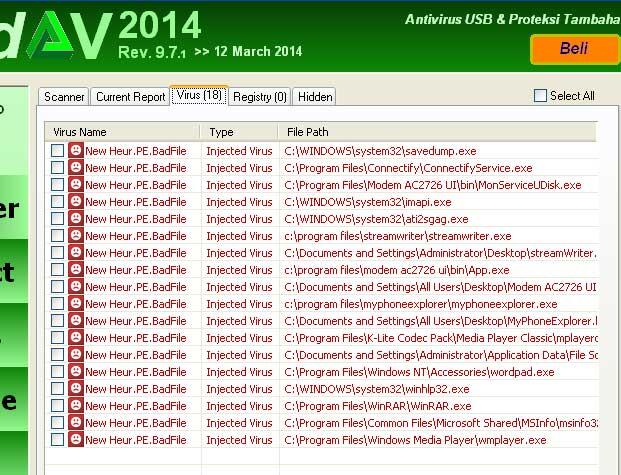Viewport: 621px width, 475px height.
Task: Switch to the Hidden tab
Action: click(x=315, y=97)
